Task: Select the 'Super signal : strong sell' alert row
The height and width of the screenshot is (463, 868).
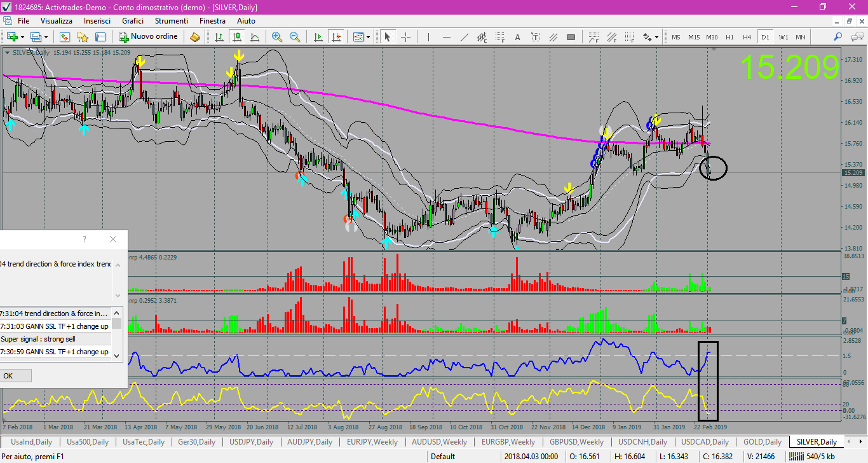Action: click(x=56, y=339)
